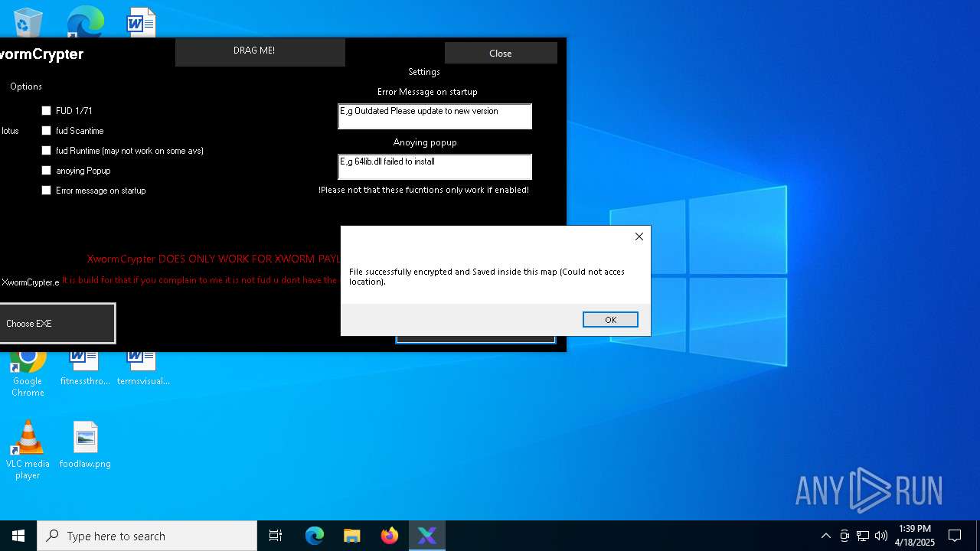980x551 pixels.
Task: Open the taskbar clock showing 1:39 PM
Action: [x=915, y=536]
